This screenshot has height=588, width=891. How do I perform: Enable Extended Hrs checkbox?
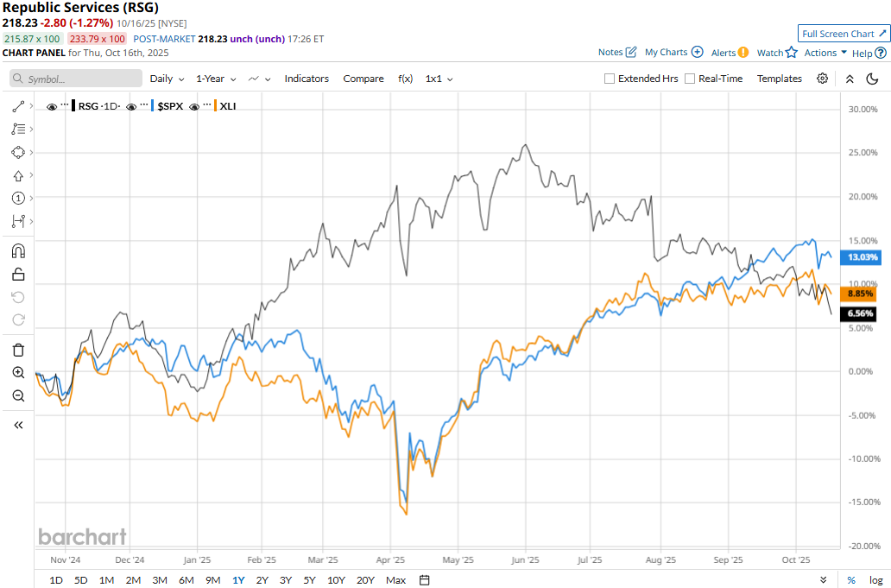tap(610, 79)
